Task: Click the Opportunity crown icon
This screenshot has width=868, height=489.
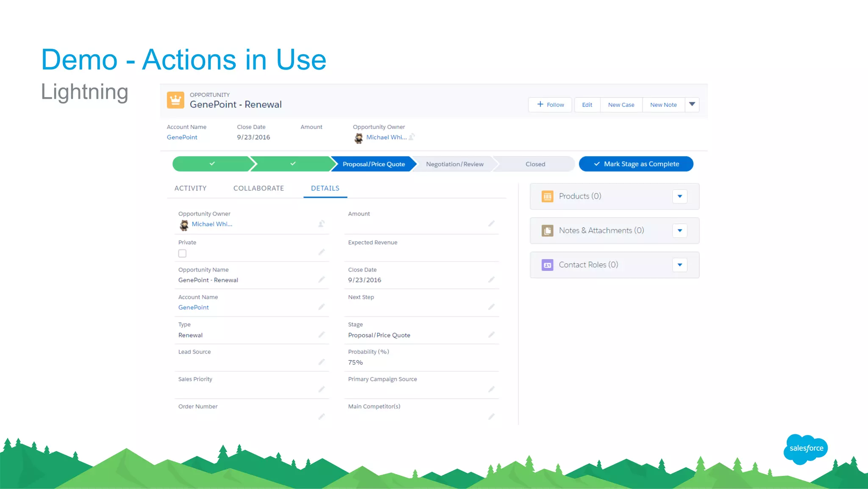Action: [175, 100]
